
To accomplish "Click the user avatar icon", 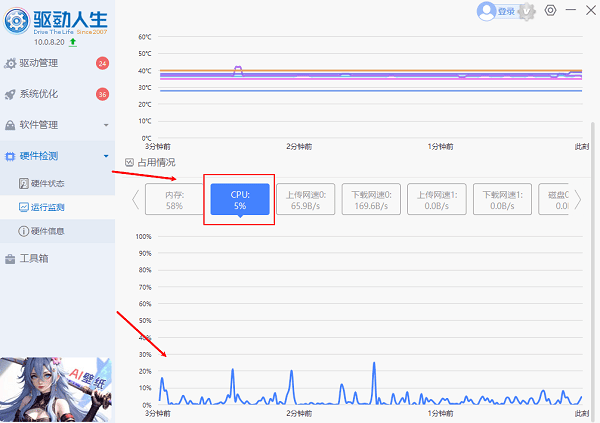I will pyautogui.click(x=487, y=11).
